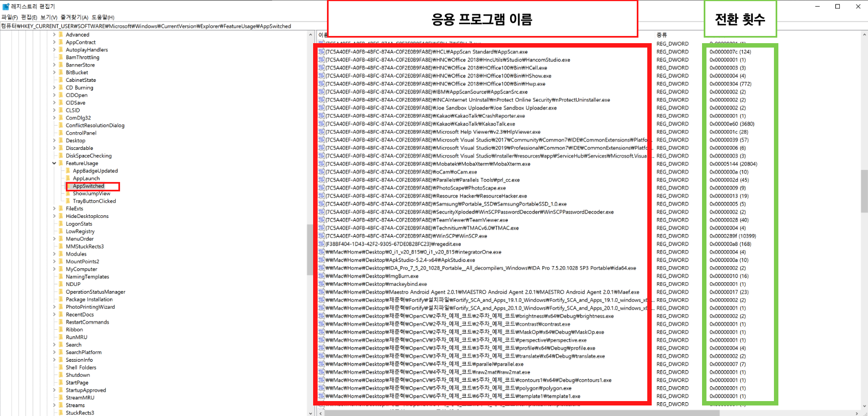Click DWORD icon of the MobaXterm.exe entry

pos(321,164)
